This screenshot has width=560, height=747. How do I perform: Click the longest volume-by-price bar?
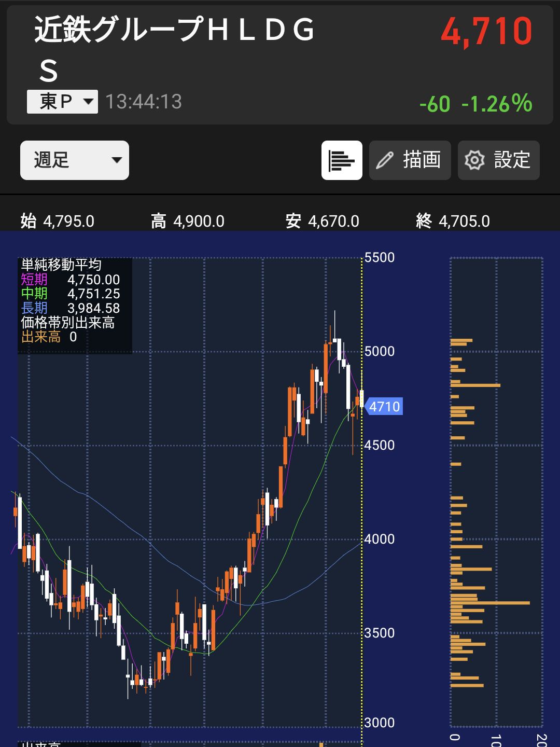click(490, 603)
